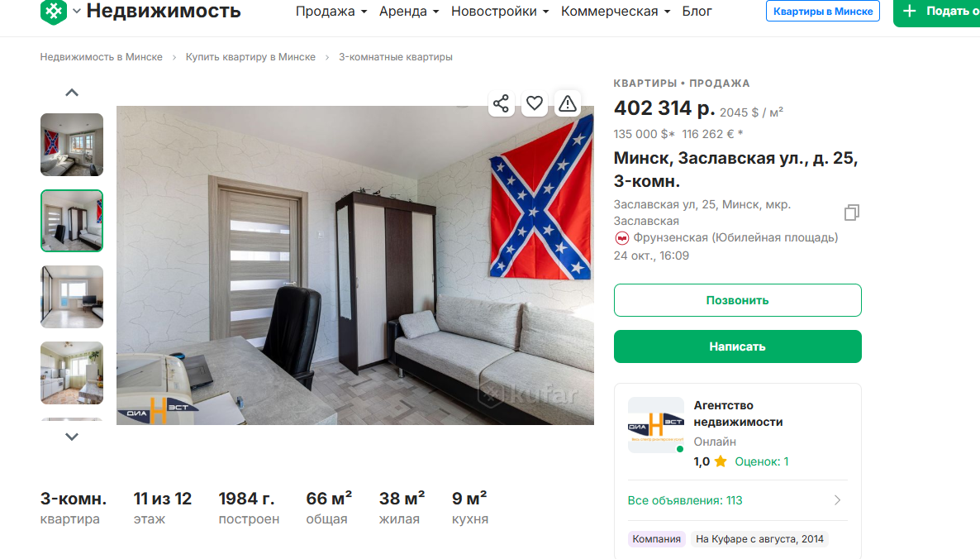The width and height of the screenshot is (980, 559).
Task: Open the Коммерческая menu
Action: click(616, 12)
